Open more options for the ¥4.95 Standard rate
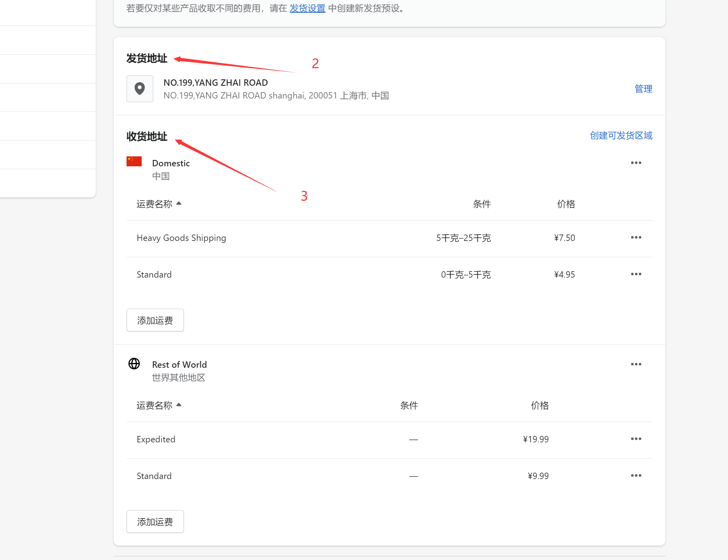Screen dimensions: 728x560 636,274
